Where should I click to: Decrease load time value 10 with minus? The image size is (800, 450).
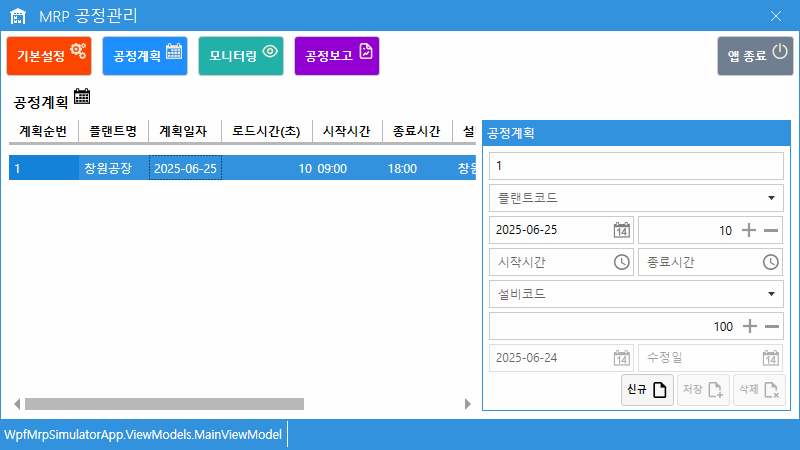(771, 231)
